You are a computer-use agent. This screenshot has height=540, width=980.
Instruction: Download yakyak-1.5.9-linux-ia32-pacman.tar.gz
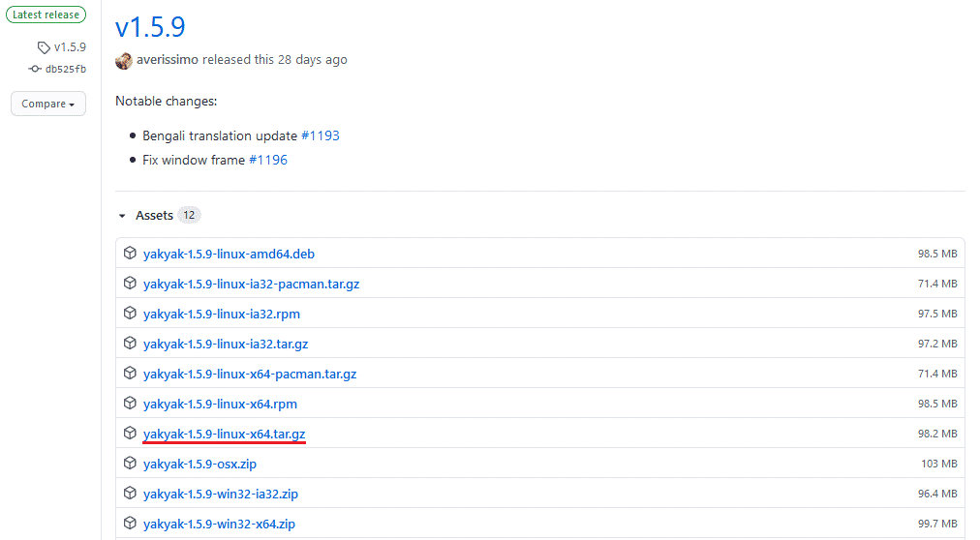coord(251,285)
